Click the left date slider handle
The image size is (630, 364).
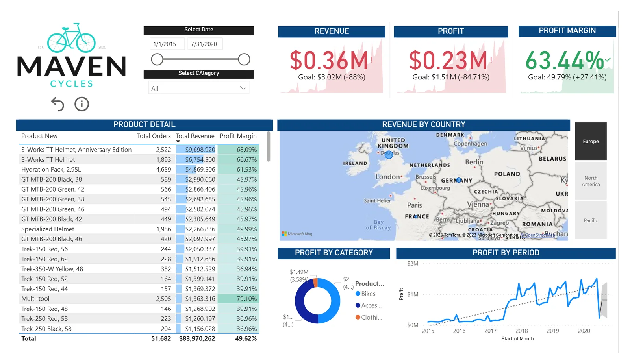[x=157, y=59]
